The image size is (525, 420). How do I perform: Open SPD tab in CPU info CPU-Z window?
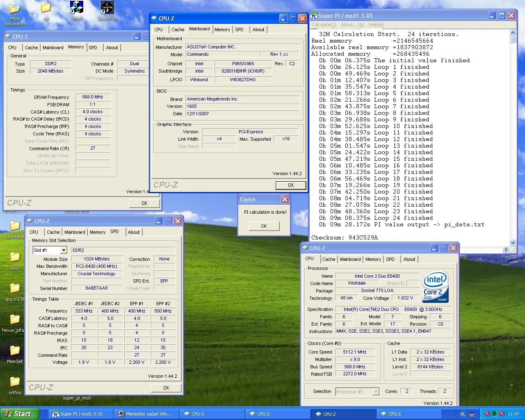click(390, 259)
